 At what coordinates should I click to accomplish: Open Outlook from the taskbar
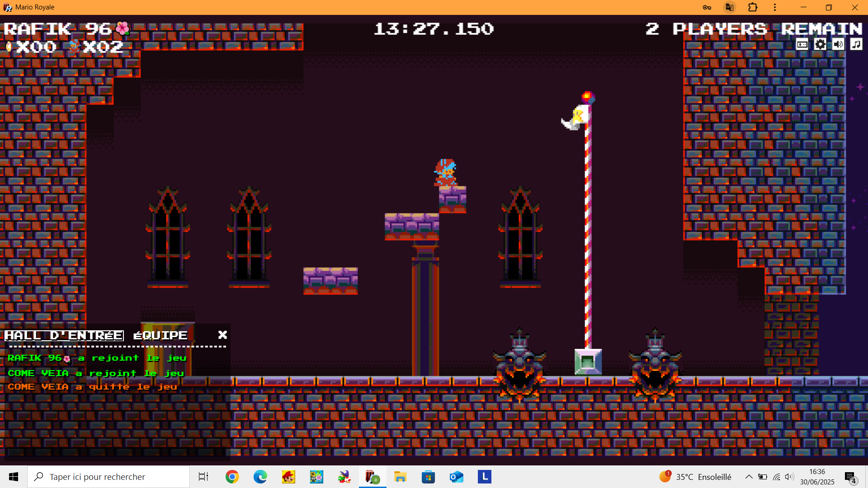(x=457, y=477)
